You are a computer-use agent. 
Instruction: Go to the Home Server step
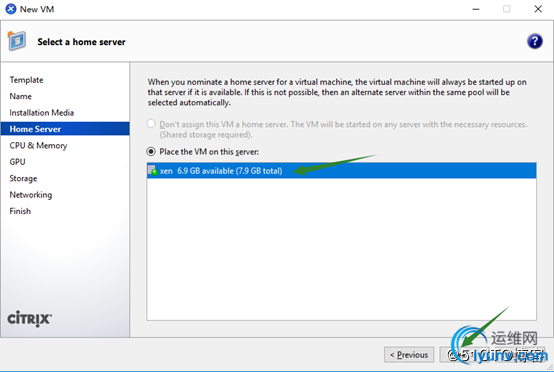pos(65,129)
